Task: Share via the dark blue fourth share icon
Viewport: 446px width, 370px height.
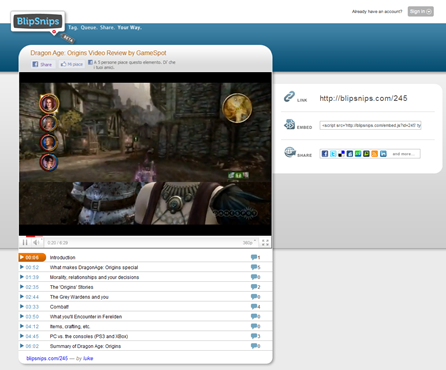Action: [x=350, y=154]
